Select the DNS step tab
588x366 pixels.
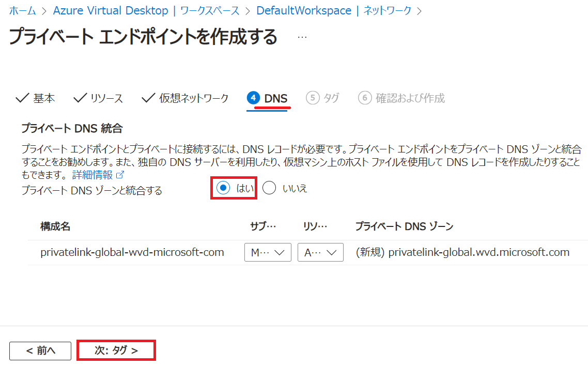pos(267,98)
